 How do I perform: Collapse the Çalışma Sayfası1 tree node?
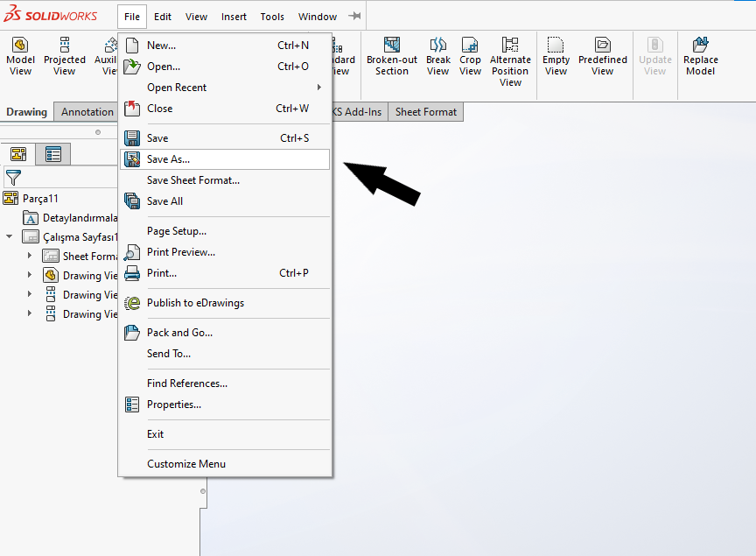(x=10, y=236)
